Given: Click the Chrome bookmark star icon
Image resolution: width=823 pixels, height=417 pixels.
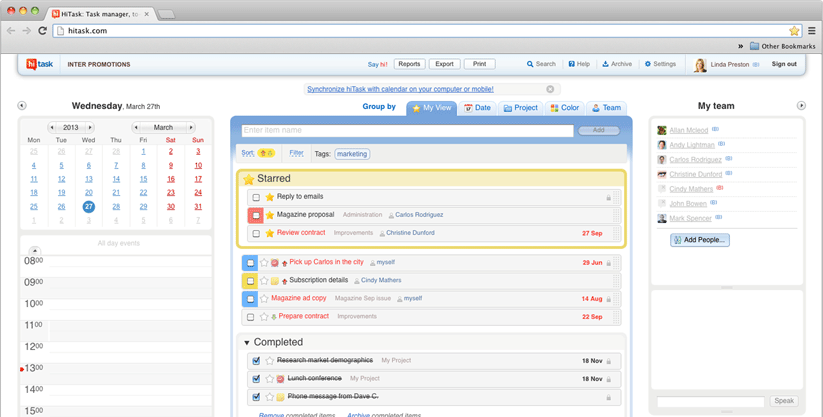Looking at the screenshot, I should tap(794, 31).
